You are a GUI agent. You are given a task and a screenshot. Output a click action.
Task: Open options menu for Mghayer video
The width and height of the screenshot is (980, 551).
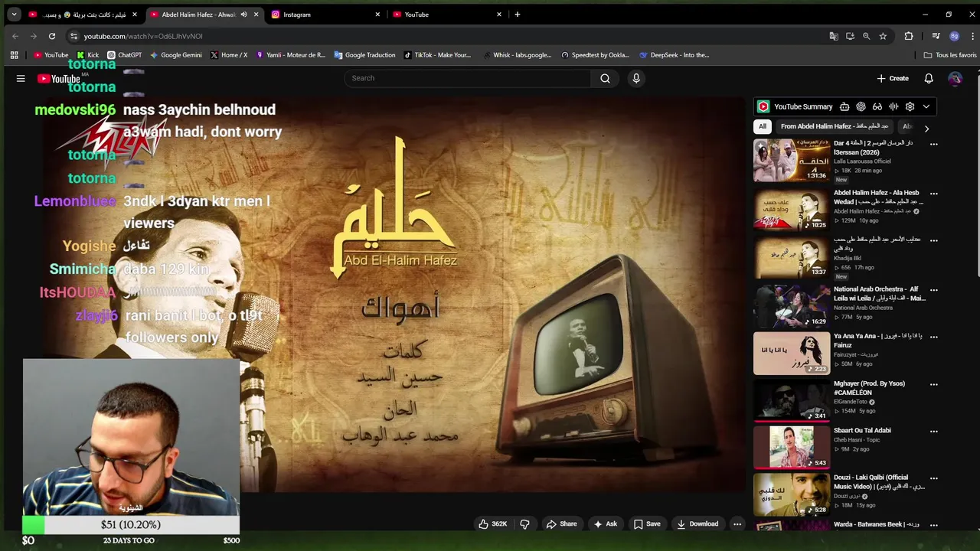(x=933, y=384)
